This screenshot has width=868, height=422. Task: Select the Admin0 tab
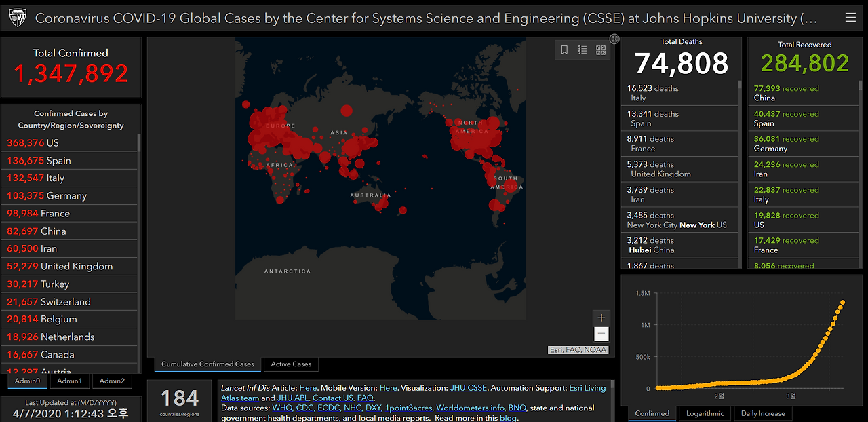click(28, 381)
